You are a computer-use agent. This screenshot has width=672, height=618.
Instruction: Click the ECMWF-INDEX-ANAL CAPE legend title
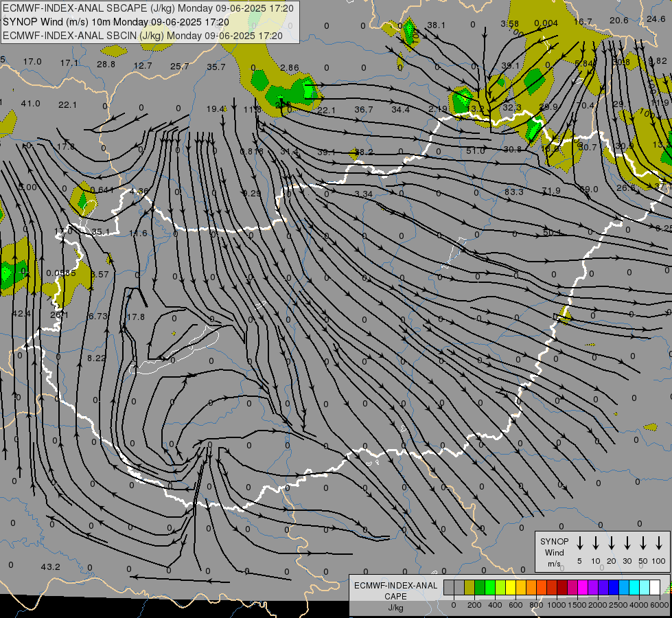(395, 591)
